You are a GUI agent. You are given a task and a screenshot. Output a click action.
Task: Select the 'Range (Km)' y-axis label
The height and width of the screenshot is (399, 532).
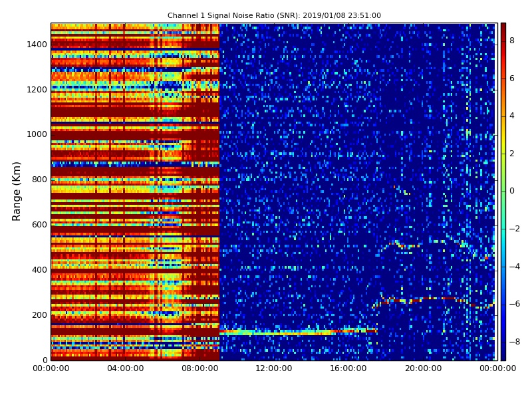[x=16, y=192]
